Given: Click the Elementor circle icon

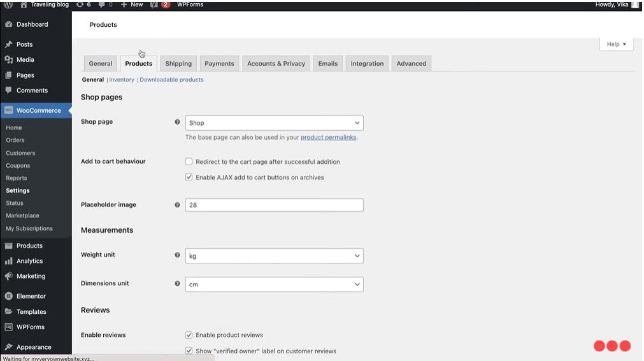Looking at the screenshot, I should (x=9, y=296).
